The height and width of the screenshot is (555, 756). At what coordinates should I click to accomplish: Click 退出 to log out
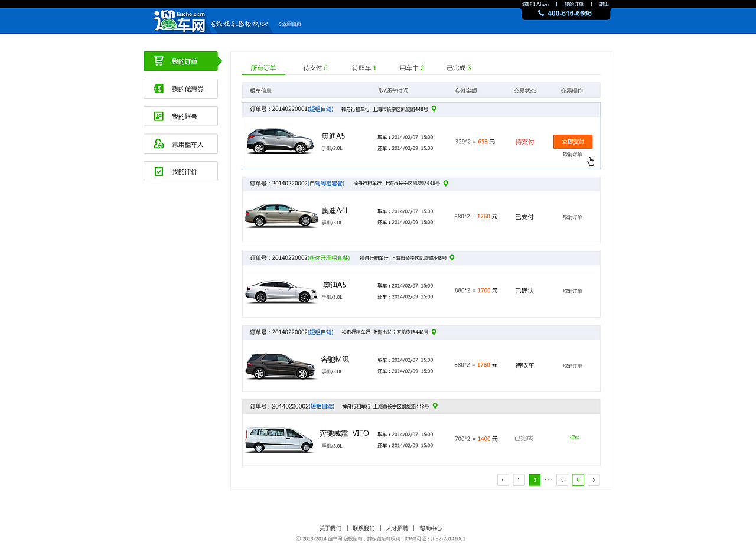(604, 4)
